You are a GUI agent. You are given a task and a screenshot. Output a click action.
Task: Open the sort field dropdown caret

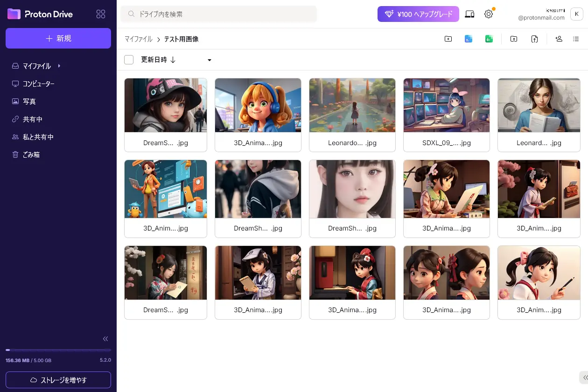(210, 60)
